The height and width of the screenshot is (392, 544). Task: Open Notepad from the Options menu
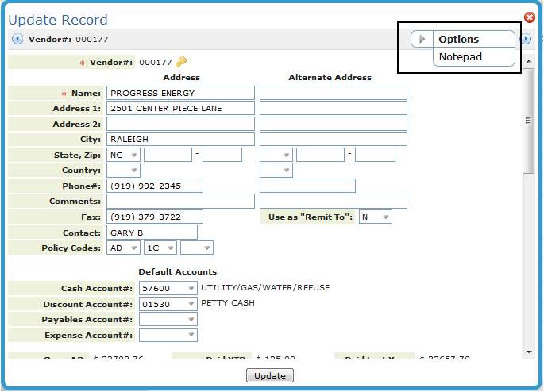[461, 57]
